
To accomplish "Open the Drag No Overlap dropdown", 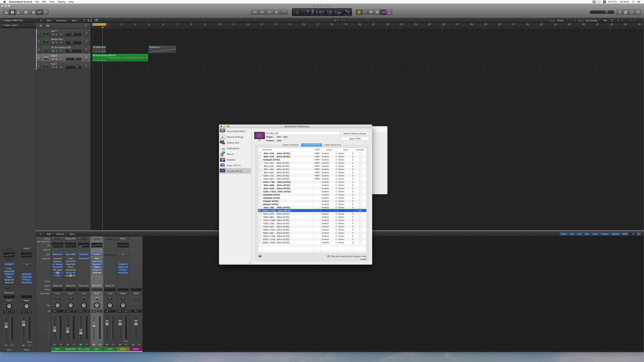I will tap(593, 20).
